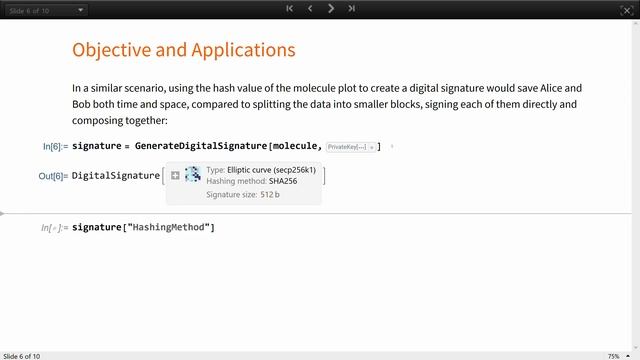640x360 pixels.
Task: Go to the first slide
Action: pyautogui.click(x=289, y=9)
